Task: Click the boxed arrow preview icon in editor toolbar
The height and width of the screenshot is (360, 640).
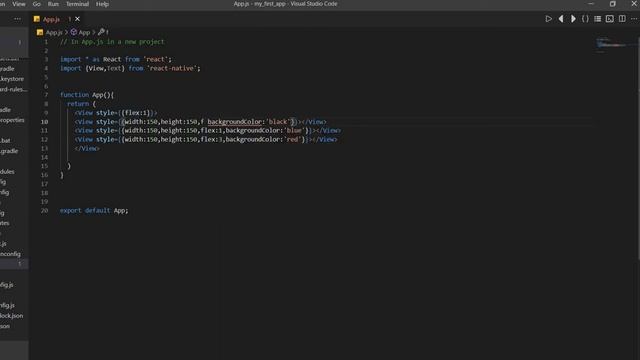Action: [x=610, y=19]
